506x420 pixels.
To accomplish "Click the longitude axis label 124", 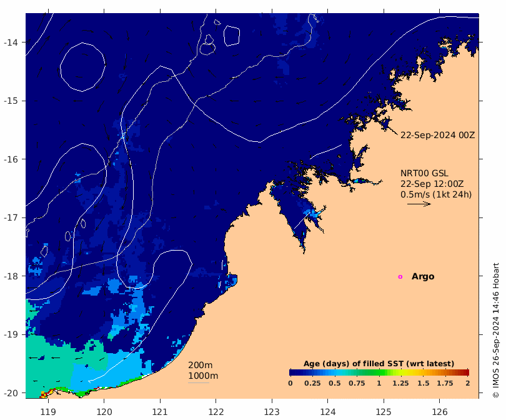I will point(328,412).
